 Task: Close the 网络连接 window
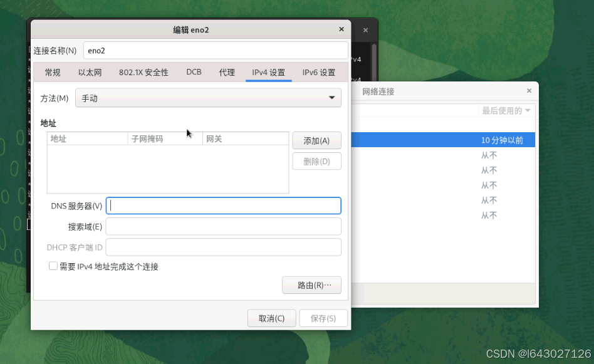(529, 91)
